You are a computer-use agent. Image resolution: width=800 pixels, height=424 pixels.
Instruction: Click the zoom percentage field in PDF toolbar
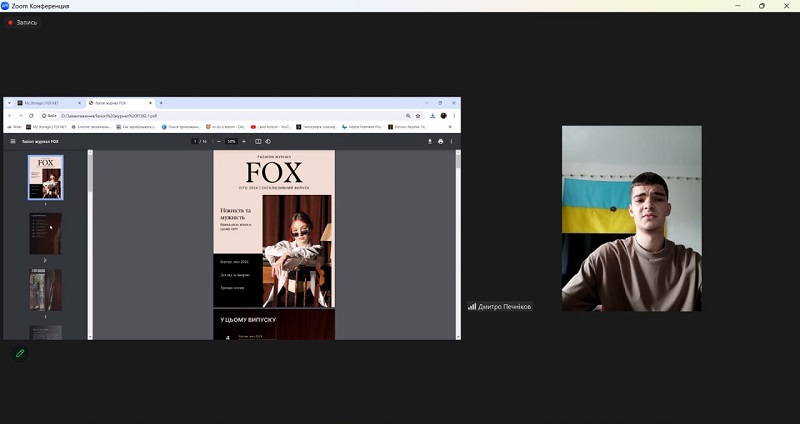click(232, 141)
